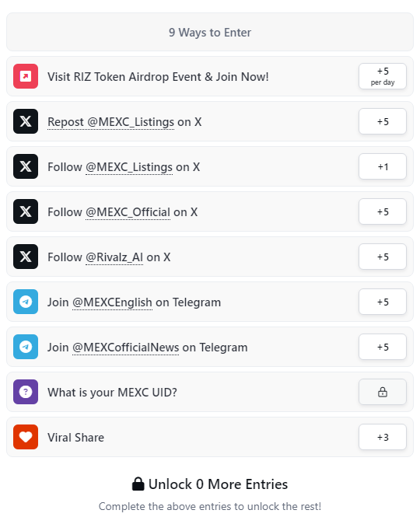Click the X icon beside Repost @MEXC_Listings

tap(26, 121)
